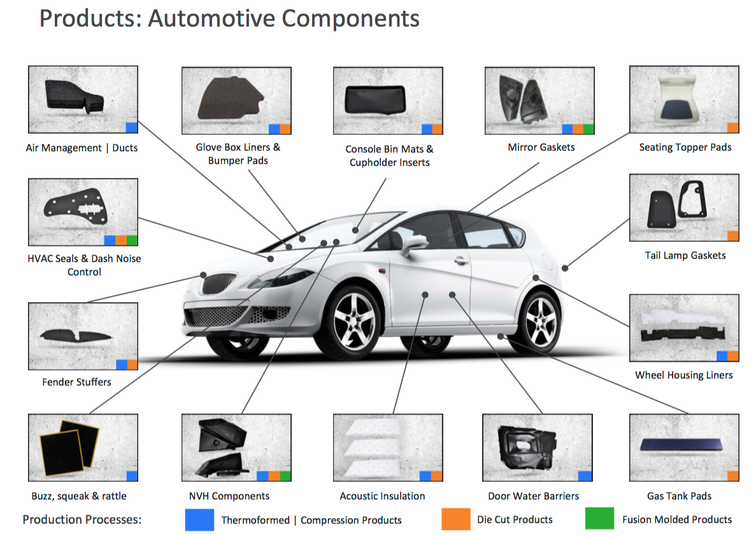Click the white car's rear wheel
Viewport: 756px width, 536px height.
coord(539,323)
